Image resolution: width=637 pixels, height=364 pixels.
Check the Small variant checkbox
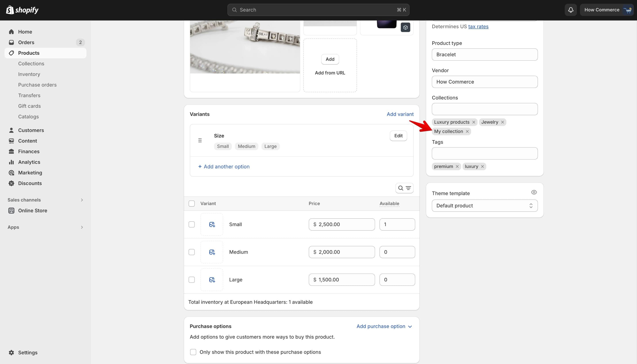192,225
